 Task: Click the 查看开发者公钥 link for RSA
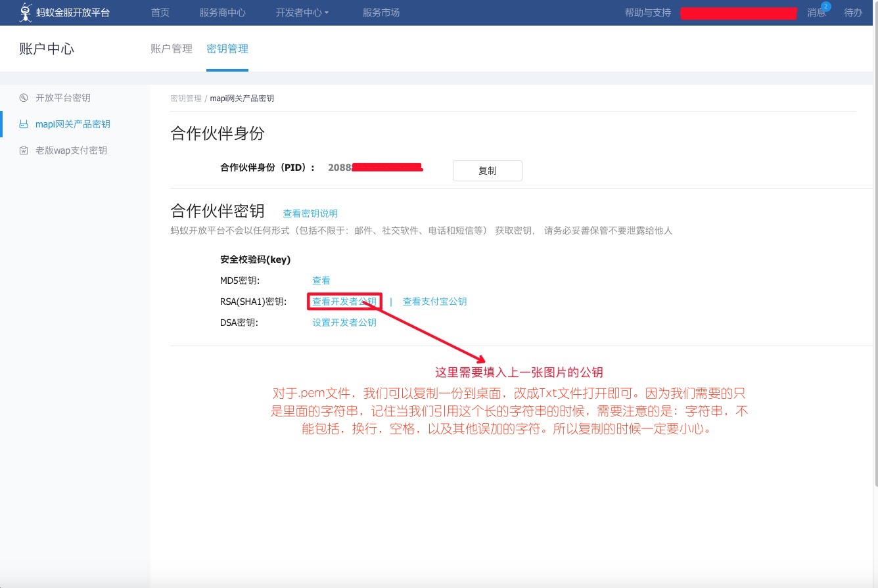344,302
